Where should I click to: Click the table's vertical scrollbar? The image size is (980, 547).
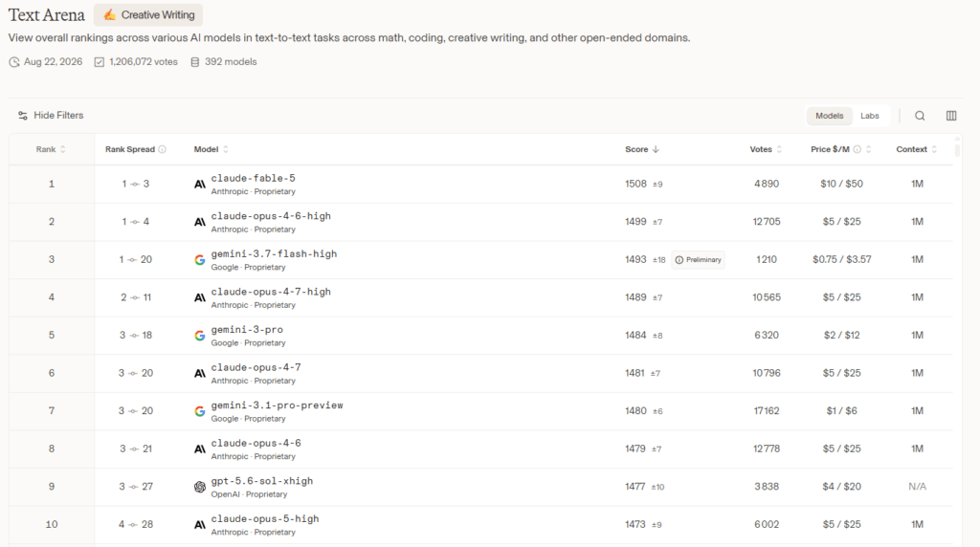tap(957, 148)
